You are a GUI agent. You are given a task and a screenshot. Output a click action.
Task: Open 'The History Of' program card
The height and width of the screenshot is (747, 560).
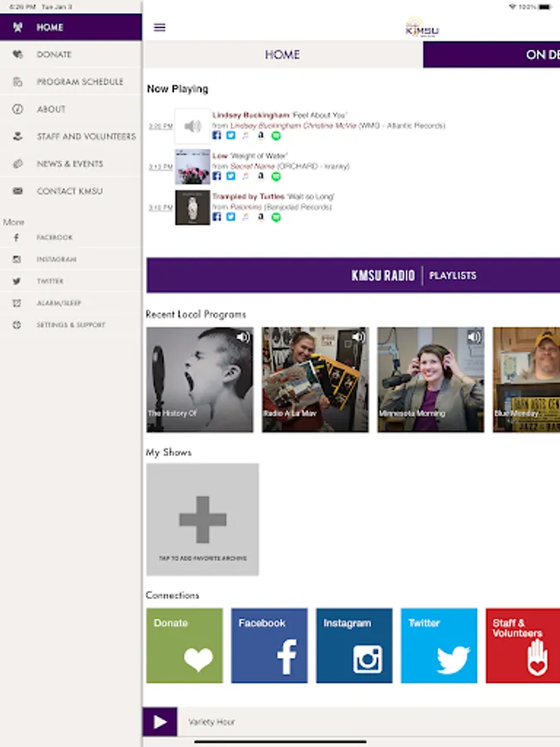tap(200, 379)
